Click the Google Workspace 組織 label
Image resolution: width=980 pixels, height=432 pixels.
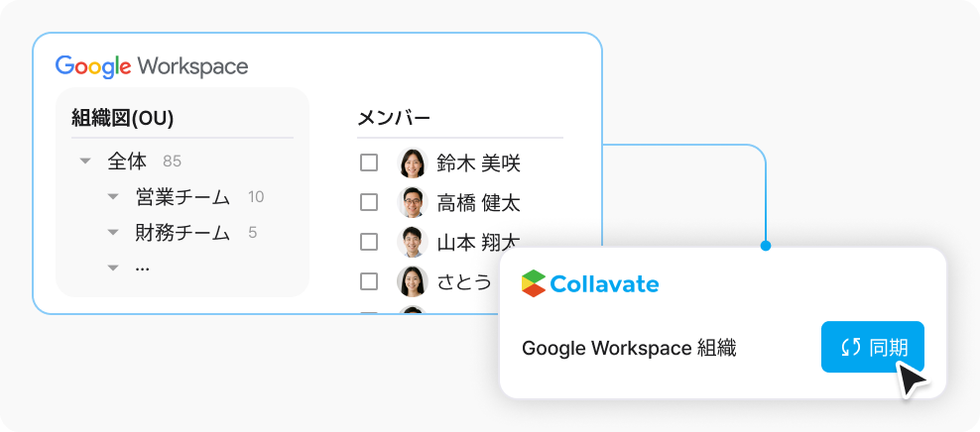click(x=629, y=349)
